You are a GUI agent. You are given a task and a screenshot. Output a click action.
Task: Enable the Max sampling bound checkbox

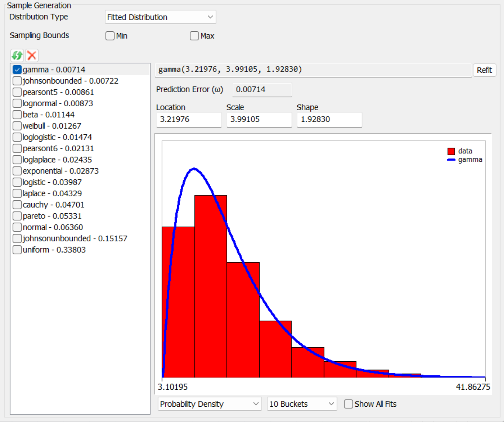pyautogui.click(x=195, y=36)
